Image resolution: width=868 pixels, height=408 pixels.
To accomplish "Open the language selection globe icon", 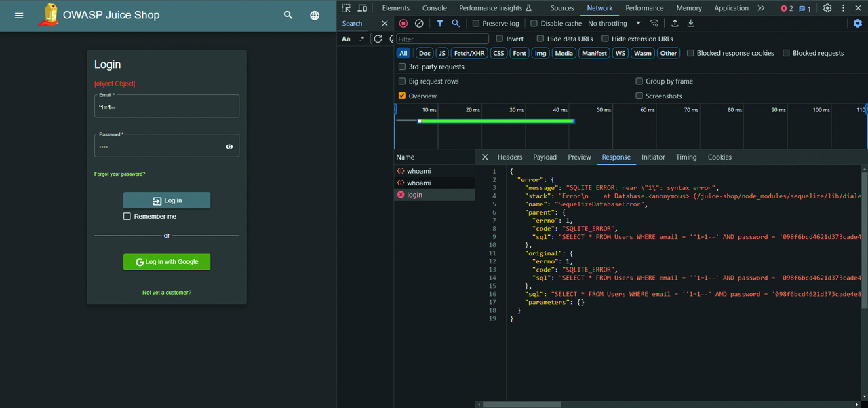I will click(x=315, y=15).
